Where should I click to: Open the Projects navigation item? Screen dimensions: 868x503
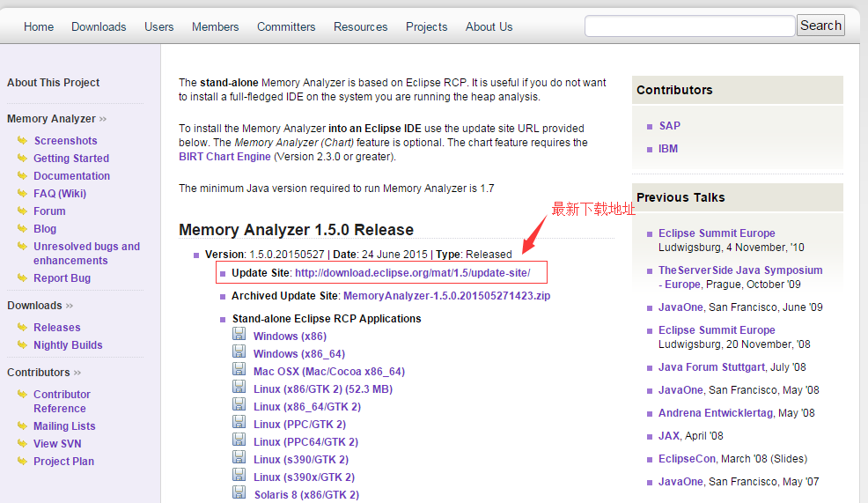(426, 26)
